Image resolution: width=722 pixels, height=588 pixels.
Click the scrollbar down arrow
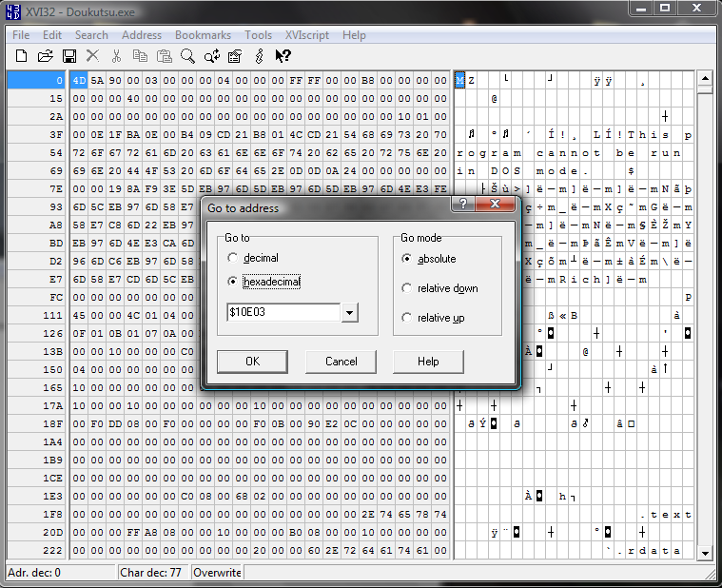pos(705,553)
